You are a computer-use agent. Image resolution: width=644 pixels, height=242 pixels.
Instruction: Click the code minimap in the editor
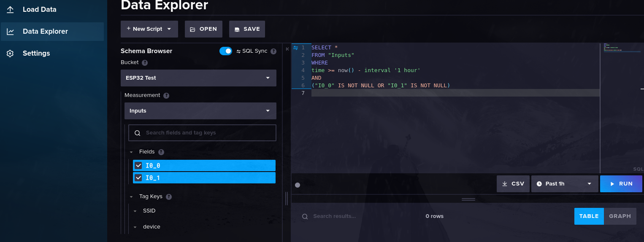click(622, 48)
